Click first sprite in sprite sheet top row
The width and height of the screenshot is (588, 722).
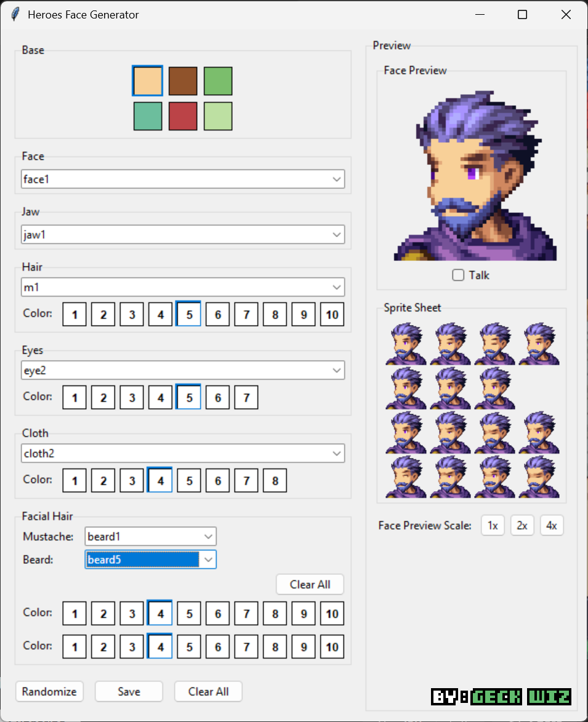[x=406, y=343]
